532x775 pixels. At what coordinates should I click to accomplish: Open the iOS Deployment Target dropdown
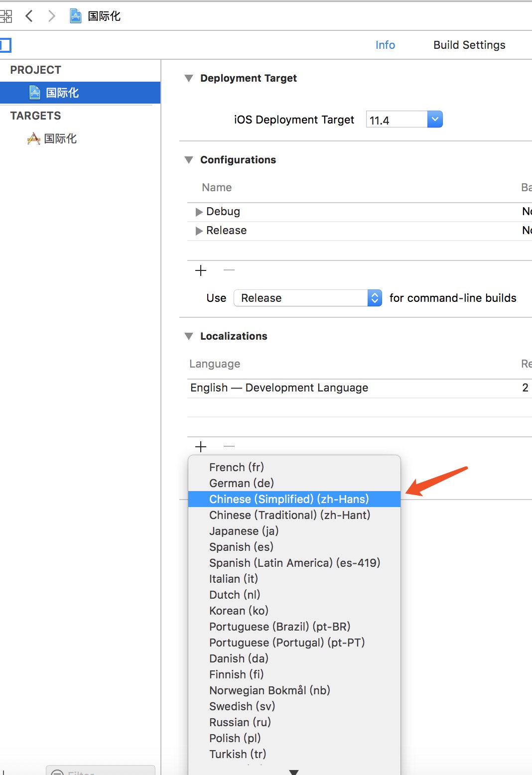point(434,120)
